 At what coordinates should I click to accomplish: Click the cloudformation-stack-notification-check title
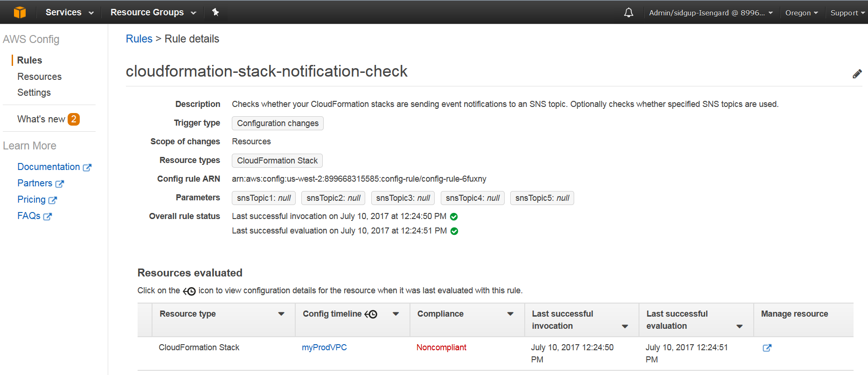[x=266, y=71]
